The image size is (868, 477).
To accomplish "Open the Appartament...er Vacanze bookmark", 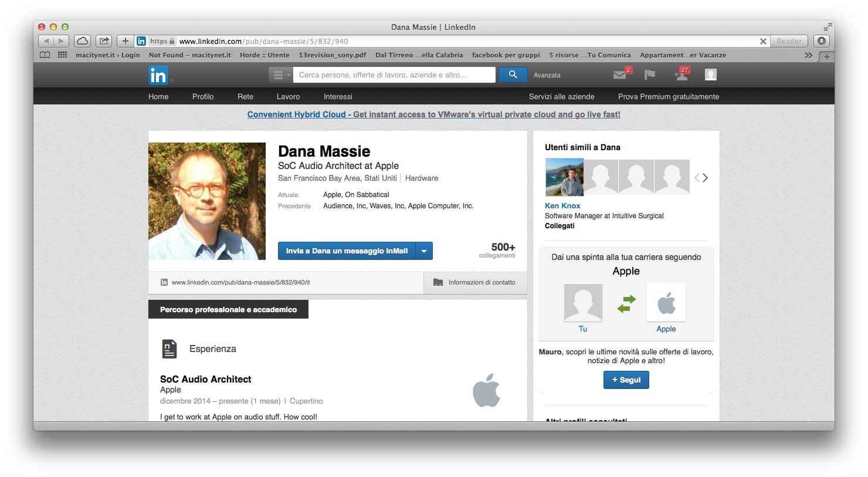I will (683, 55).
